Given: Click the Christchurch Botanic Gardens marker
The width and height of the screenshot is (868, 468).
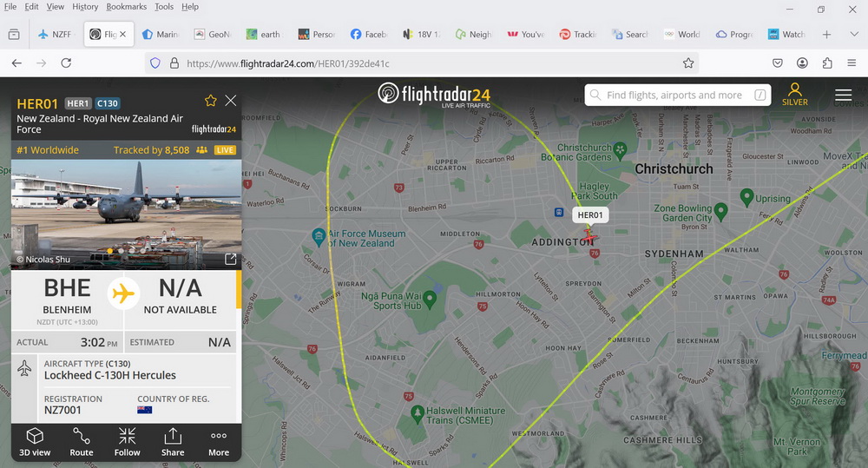Looking at the screenshot, I should pos(620,149).
